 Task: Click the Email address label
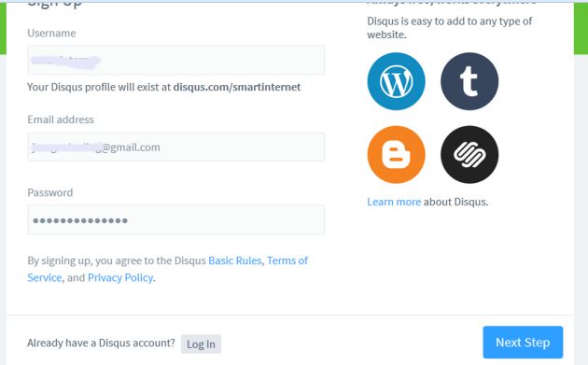click(x=61, y=119)
